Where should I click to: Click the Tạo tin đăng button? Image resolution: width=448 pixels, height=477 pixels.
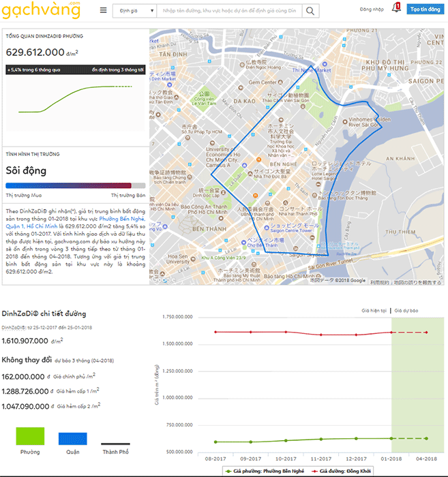(425, 9)
